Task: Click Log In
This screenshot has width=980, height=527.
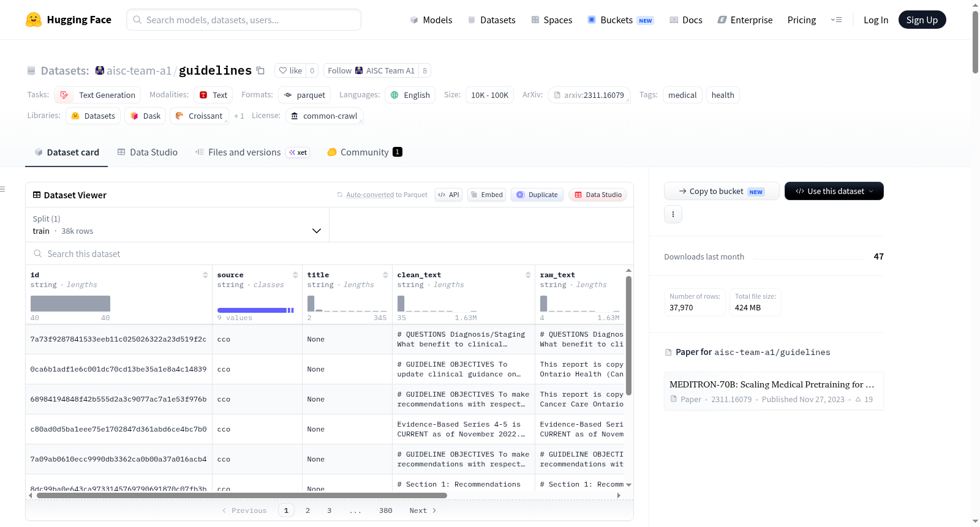Action: pos(876,20)
